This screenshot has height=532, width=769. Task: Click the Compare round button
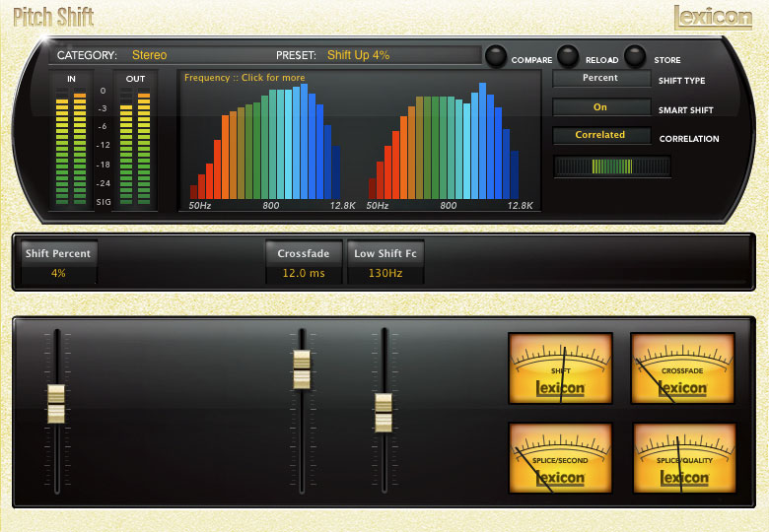coord(495,56)
